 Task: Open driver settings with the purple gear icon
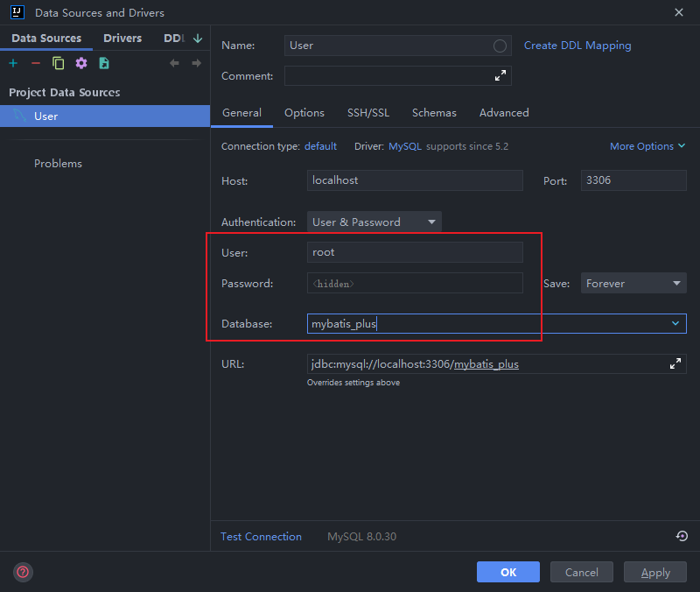pyautogui.click(x=81, y=63)
